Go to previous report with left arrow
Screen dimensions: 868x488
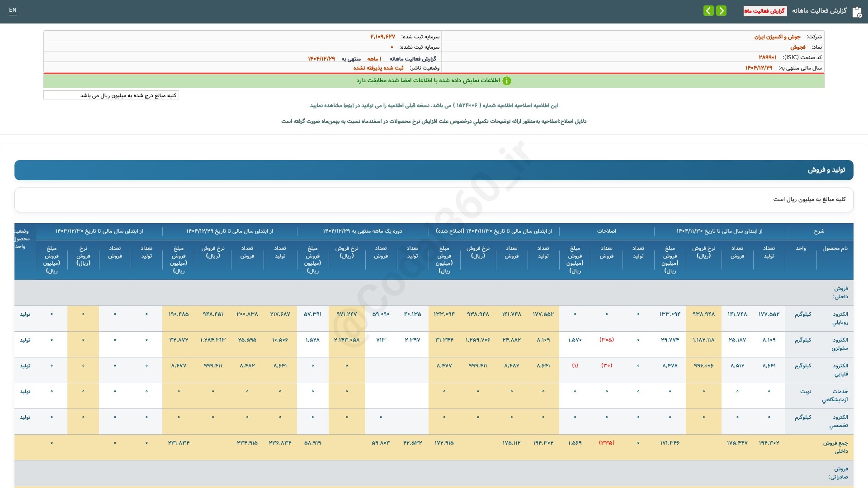(708, 10)
